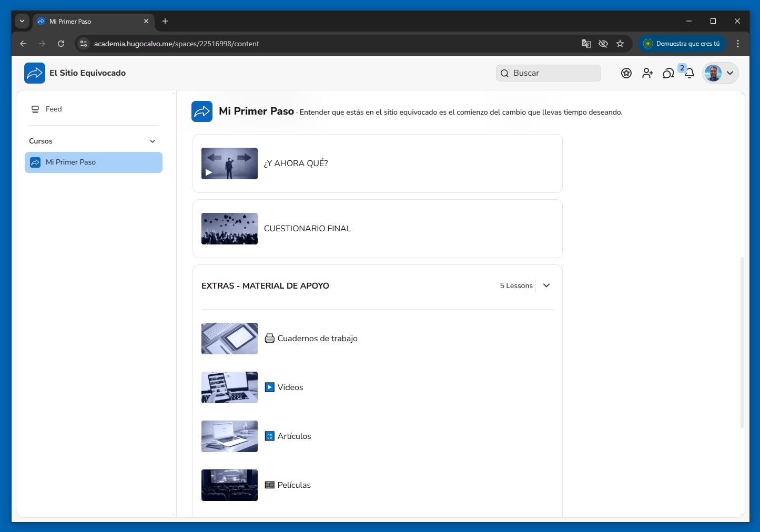Click the browser back arrow

pos(23,44)
